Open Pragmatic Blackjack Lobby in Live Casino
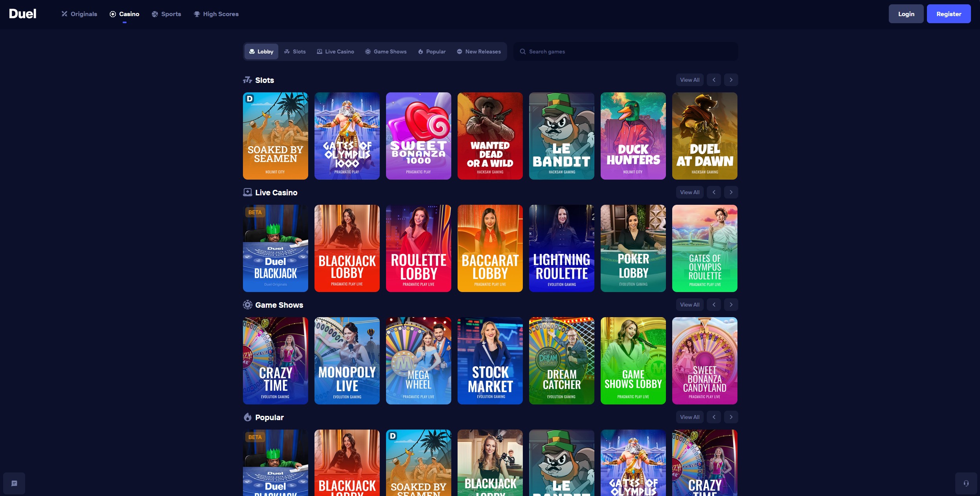Image resolution: width=980 pixels, height=496 pixels. point(347,248)
